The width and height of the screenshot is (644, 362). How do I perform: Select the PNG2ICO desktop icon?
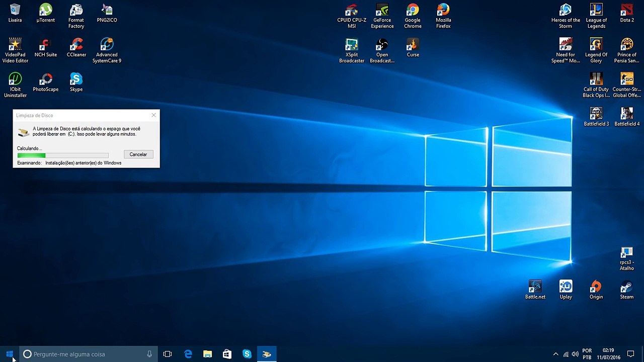point(107,14)
